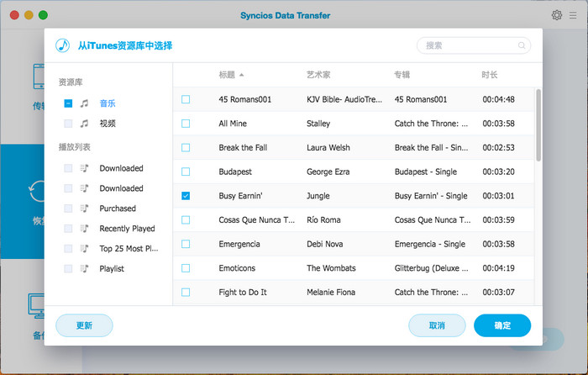Open the Recently Played playlist
This screenshot has width=588, height=375.
click(x=127, y=228)
